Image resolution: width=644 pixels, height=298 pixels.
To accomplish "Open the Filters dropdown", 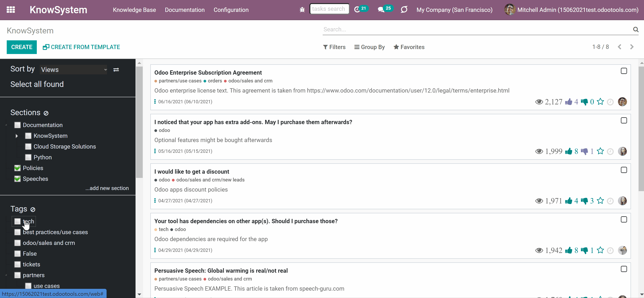I will coord(334,47).
